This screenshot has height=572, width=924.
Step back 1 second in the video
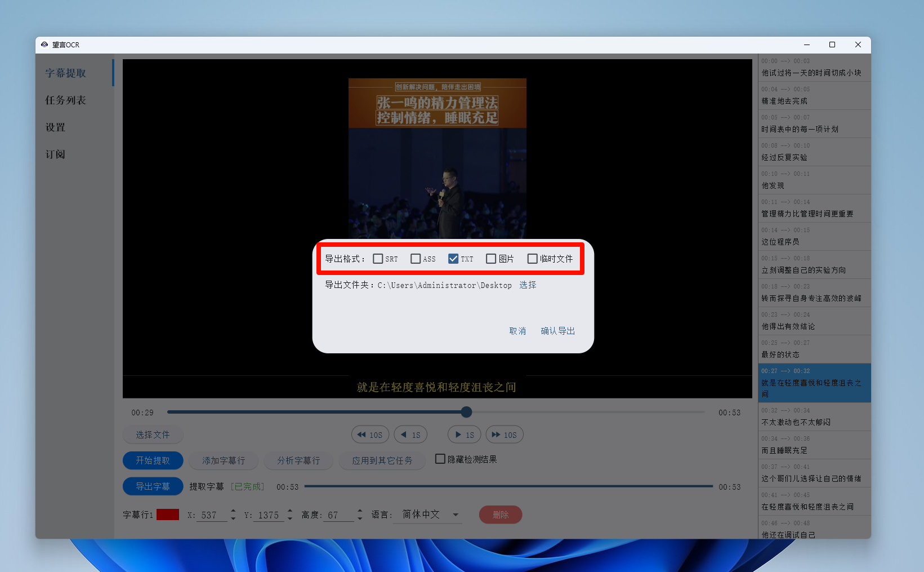[x=410, y=434]
